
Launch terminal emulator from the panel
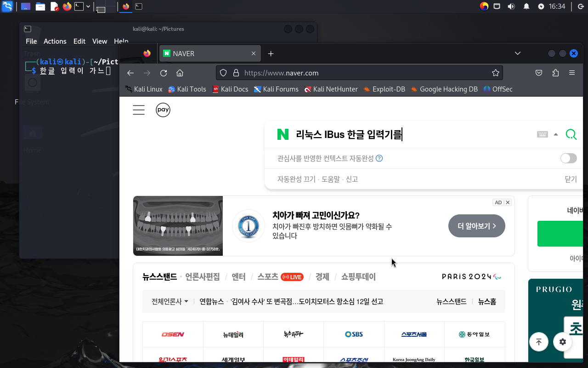(x=79, y=6)
